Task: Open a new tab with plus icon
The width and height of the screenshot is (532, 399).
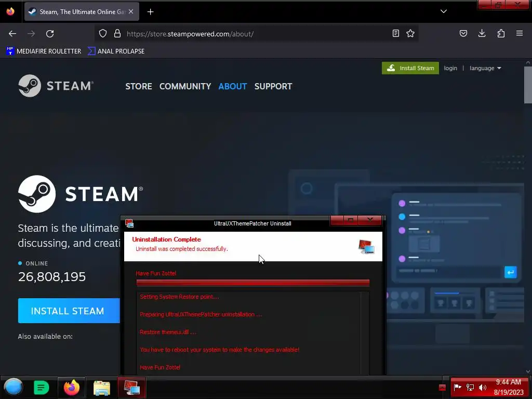Action: 150,12
